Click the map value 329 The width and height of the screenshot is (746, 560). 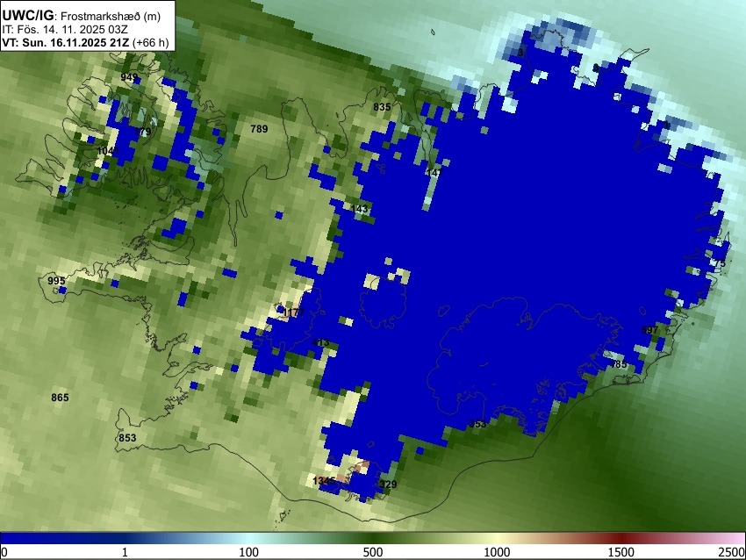tap(388, 485)
